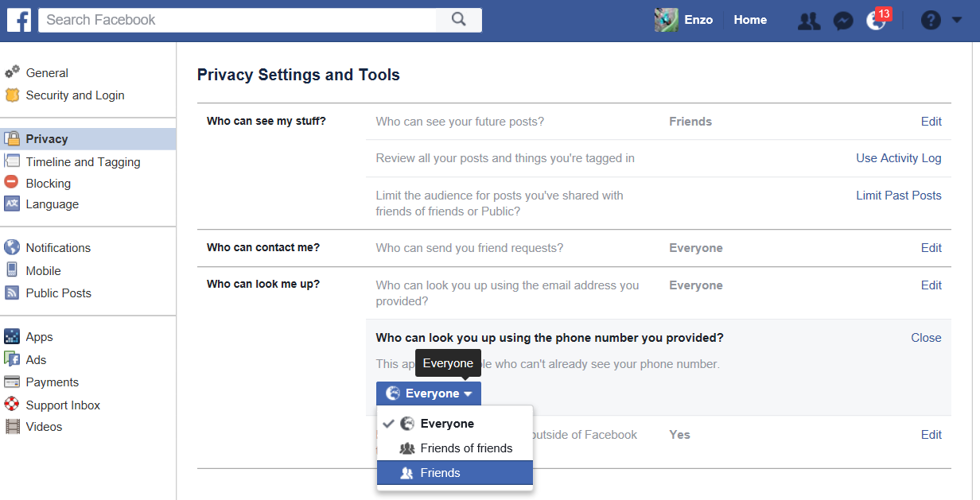Click into the Search Facebook field
980x500 pixels.
239,20
